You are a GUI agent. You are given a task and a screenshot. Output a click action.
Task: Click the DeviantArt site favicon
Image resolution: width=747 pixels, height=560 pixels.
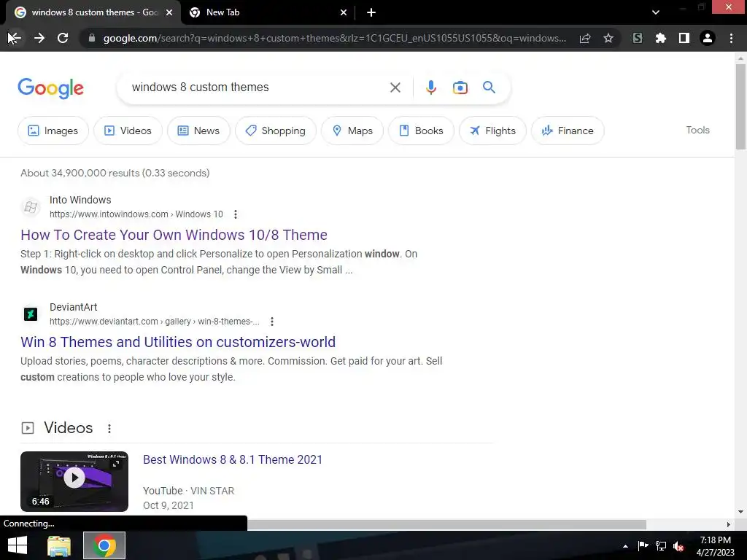coord(31,314)
